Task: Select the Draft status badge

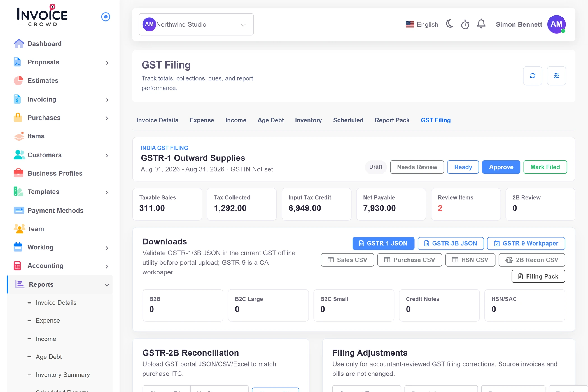Action: click(376, 167)
